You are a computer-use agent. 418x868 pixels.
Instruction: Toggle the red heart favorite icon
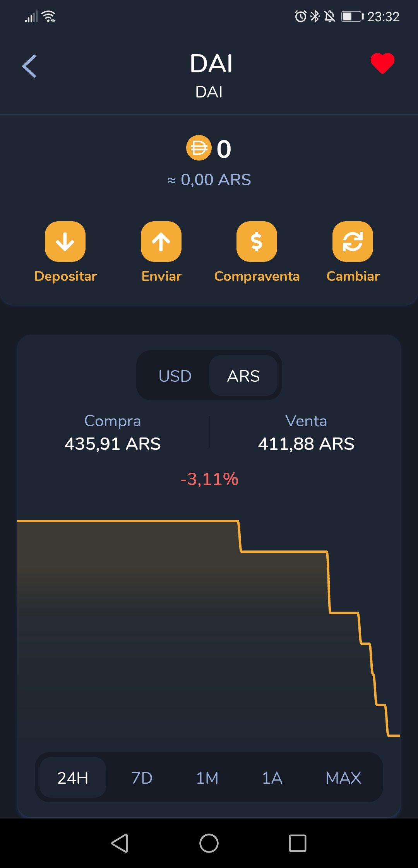tap(382, 63)
